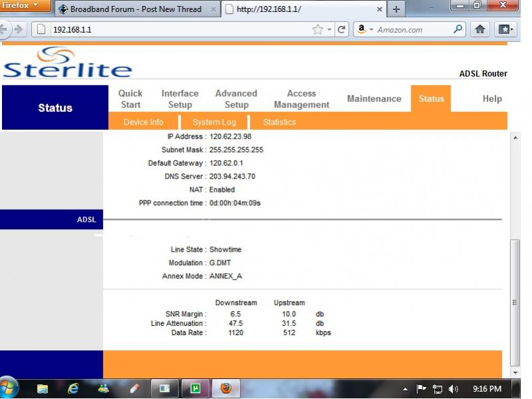Click the Default Gateway value 120.62.0.1
This screenshot has height=399, width=532.
click(x=226, y=163)
